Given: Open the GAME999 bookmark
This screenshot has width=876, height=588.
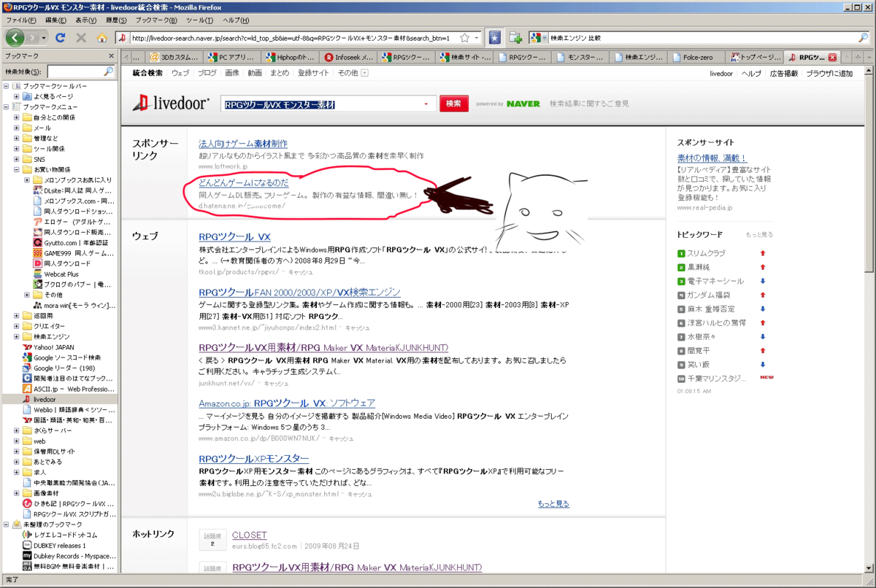Looking at the screenshot, I should point(73,253).
